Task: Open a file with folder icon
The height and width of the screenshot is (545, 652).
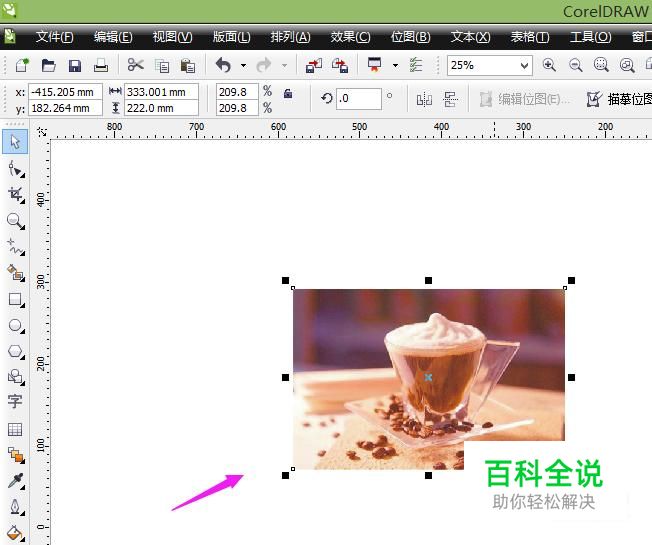Action: pos(49,65)
